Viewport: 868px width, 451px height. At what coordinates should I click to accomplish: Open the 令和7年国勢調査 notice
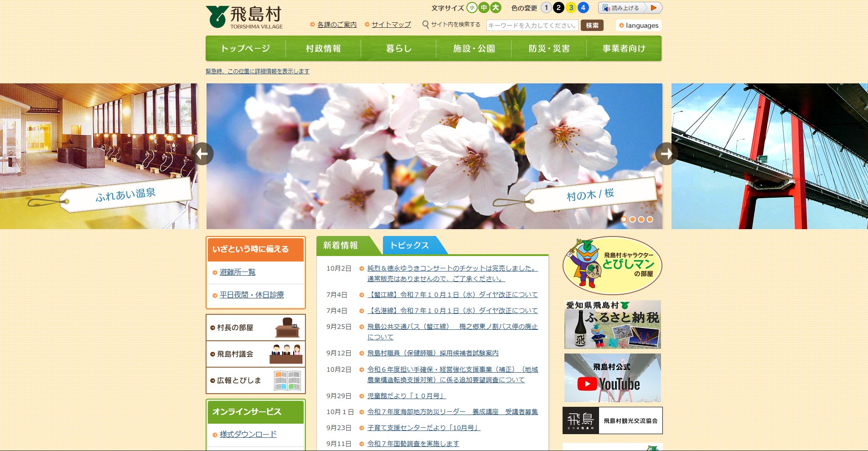[413, 444]
